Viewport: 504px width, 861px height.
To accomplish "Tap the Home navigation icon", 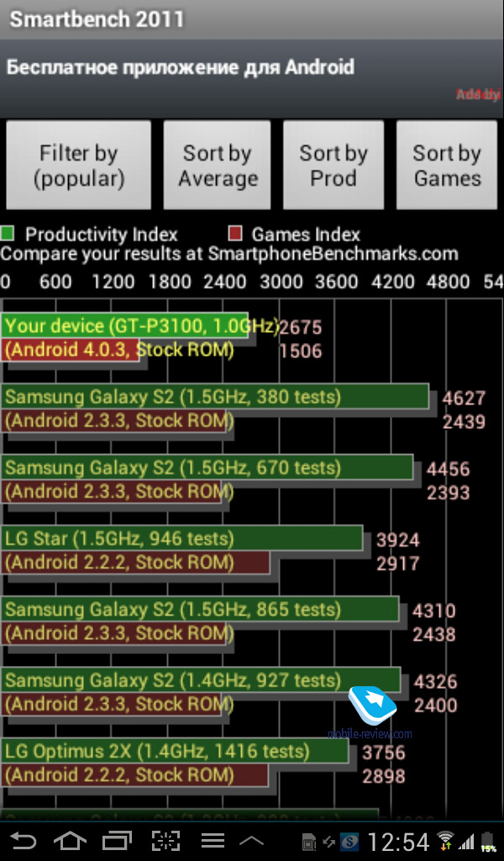I will tap(71, 841).
